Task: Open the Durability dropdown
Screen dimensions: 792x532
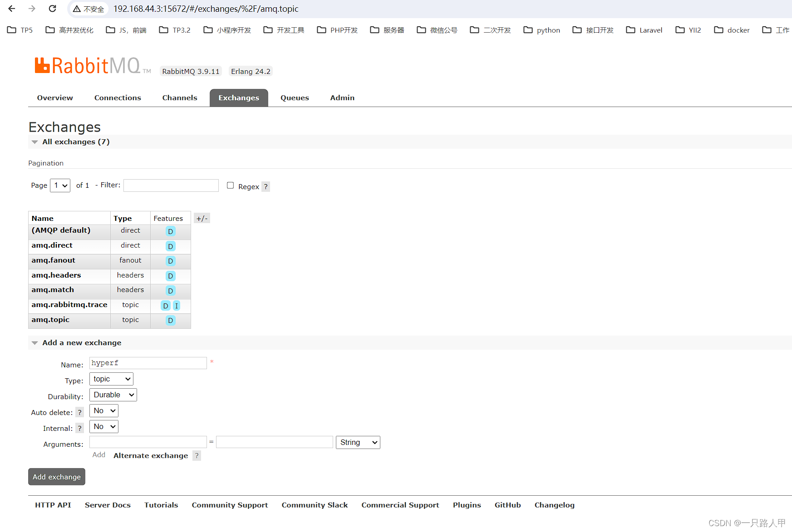Action: tap(113, 395)
